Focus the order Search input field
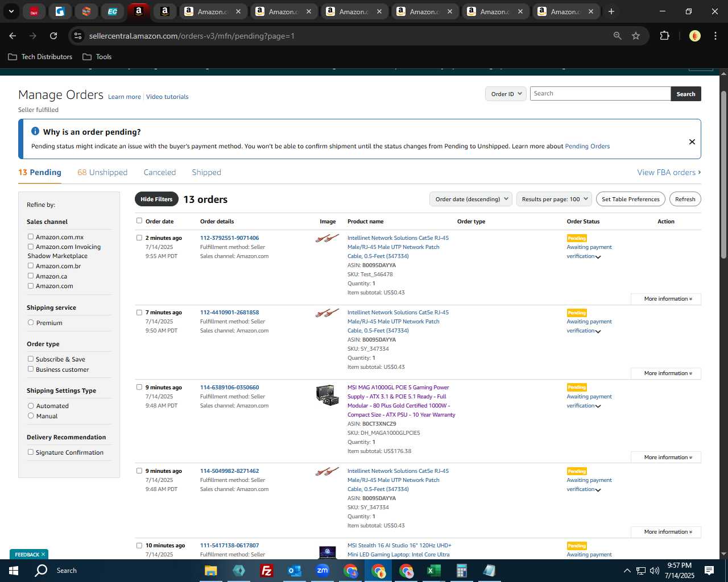The image size is (728, 582). click(600, 94)
